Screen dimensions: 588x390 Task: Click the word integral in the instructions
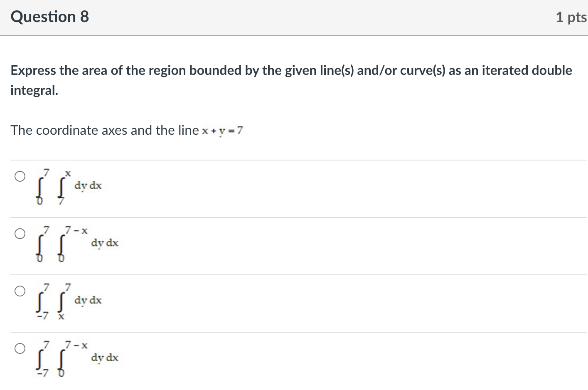[x=34, y=89]
